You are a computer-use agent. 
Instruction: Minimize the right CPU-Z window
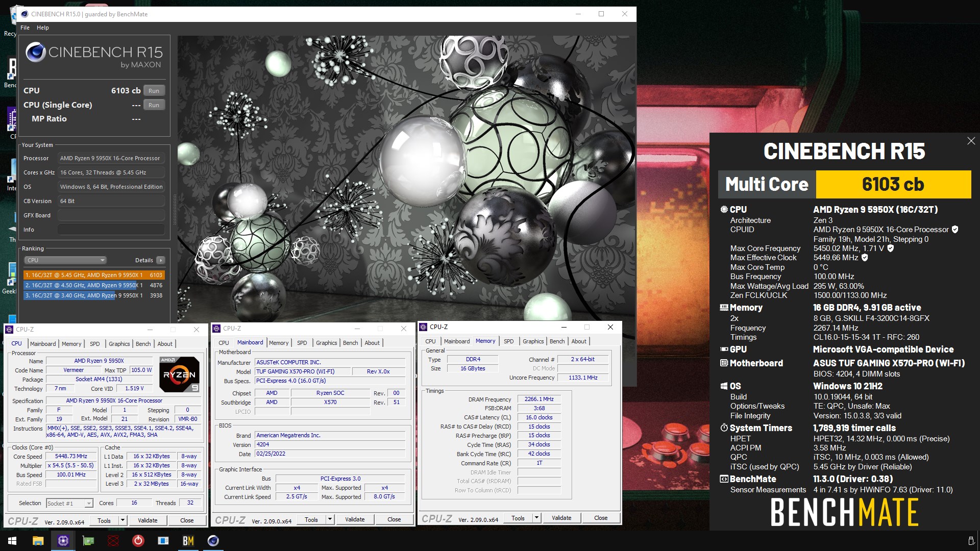(564, 327)
